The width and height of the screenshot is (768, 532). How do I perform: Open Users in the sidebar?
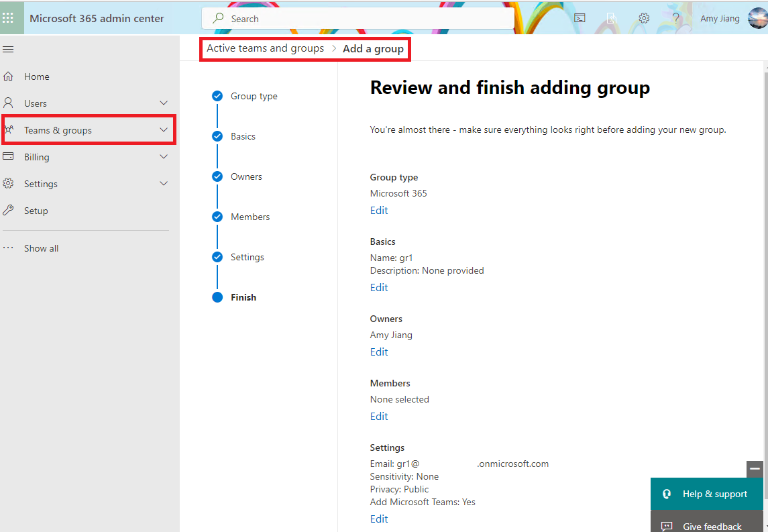click(x=36, y=103)
